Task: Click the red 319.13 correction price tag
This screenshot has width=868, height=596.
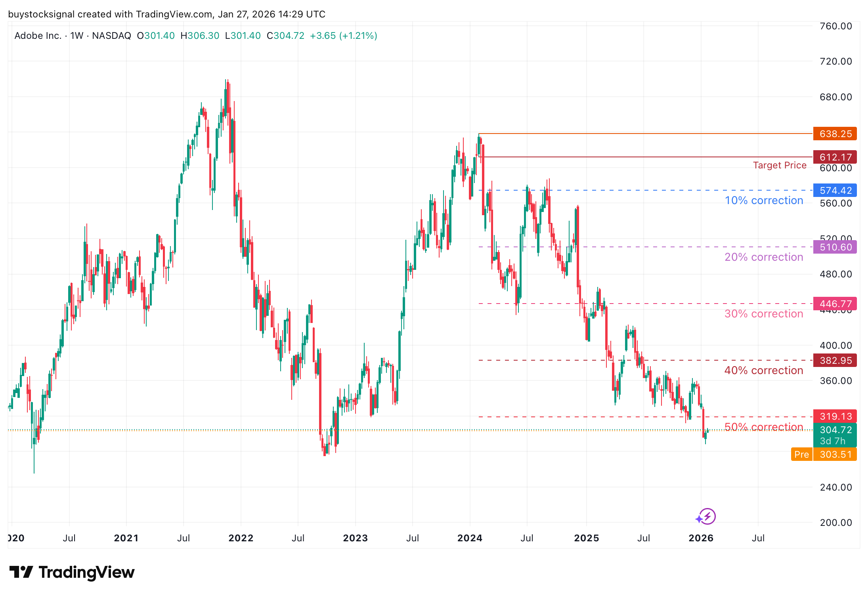Action: coord(835,416)
